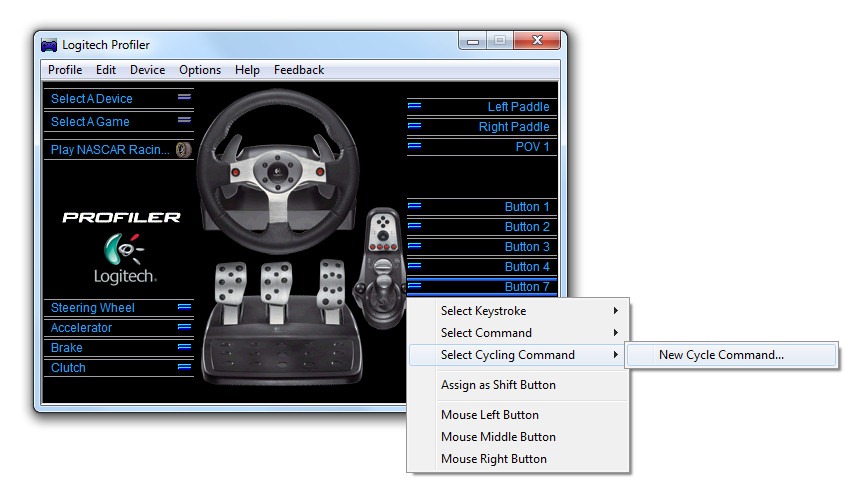This screenshot has height=501, width=867.
Task: Click the Logitech logo
Action: (125, 258)
